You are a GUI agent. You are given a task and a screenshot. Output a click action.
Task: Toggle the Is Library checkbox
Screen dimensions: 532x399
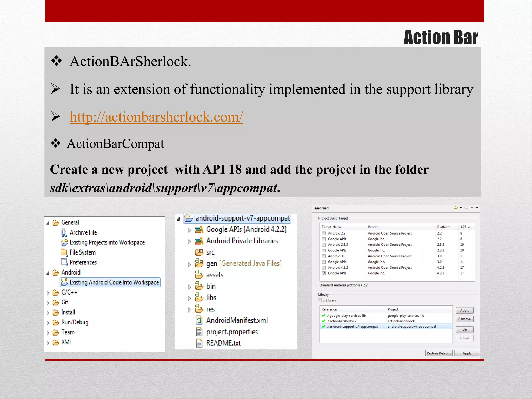click(x=320, y=300)
